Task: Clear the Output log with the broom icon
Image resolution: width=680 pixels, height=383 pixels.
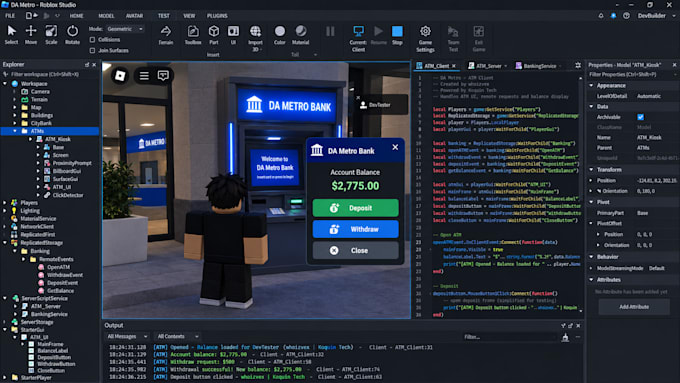Action: (565, 337)
